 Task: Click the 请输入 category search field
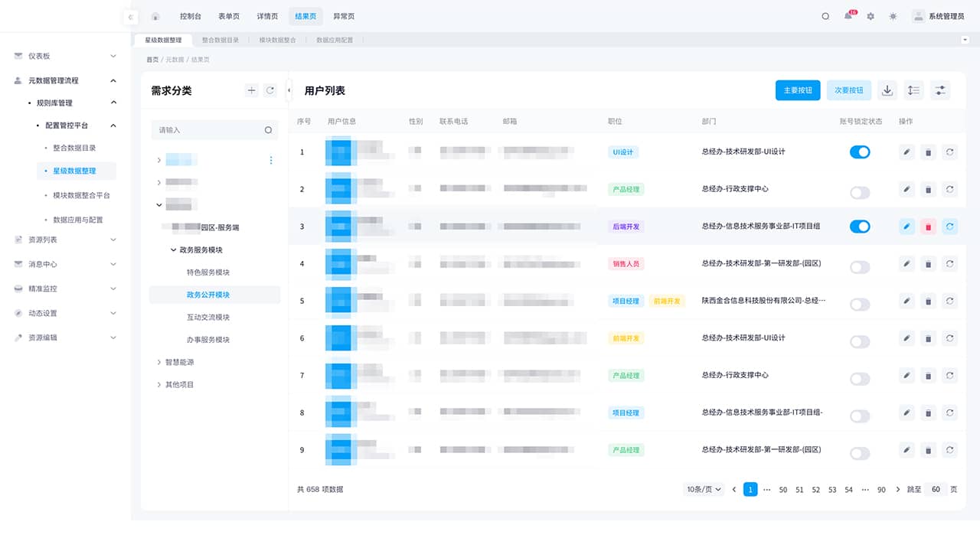point(208,130)
